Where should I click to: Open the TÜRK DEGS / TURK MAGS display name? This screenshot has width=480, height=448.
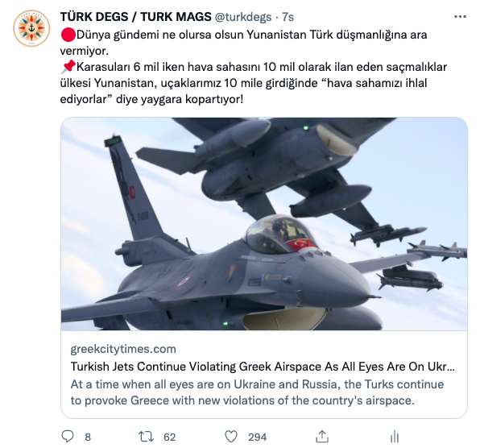(x=135, y=17)
